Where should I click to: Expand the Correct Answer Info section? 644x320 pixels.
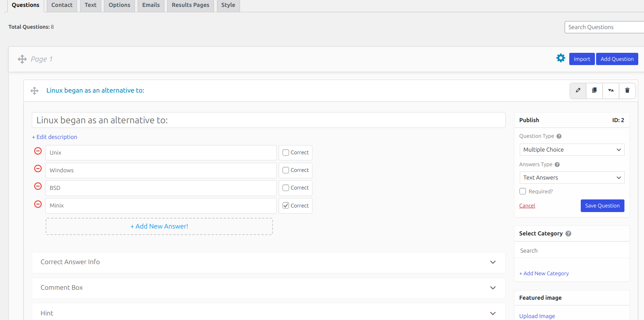tap(268, 262)
